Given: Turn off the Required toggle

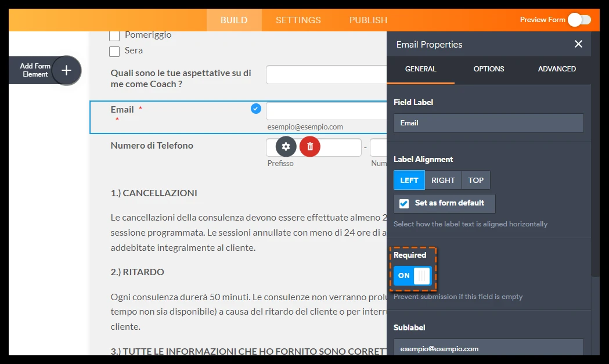Looking at the screenshot, I should 413,275.
